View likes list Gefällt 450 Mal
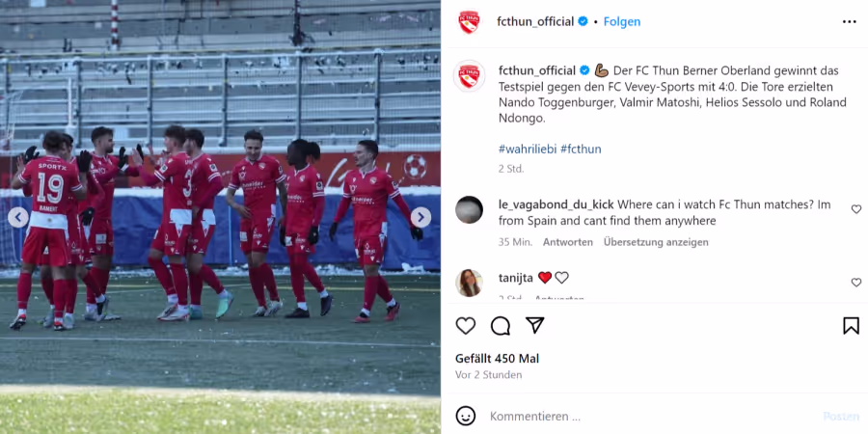Image resolution: width=868 pixels, height=434 pixels. [x=497, y=359]
